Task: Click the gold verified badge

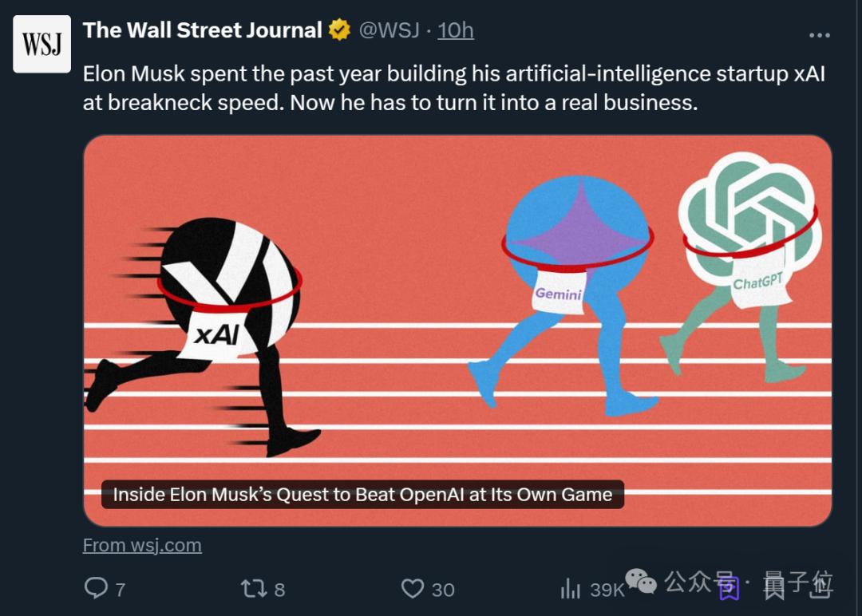Action: 339,30
